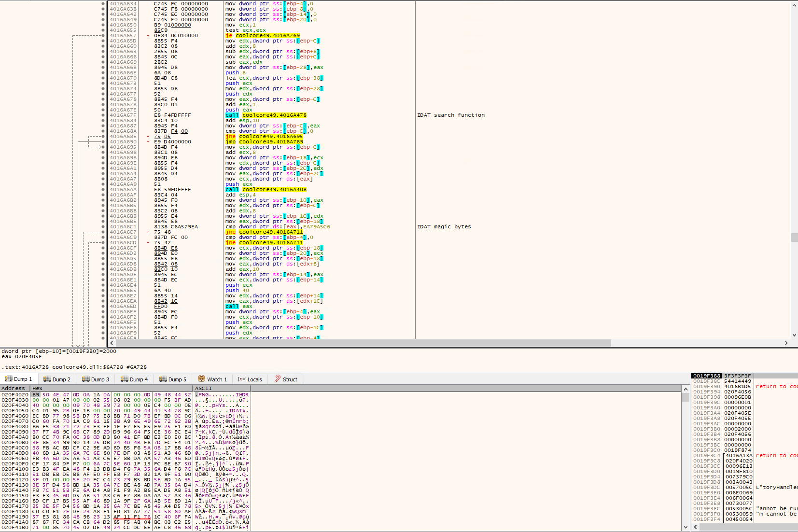The height and width of the screenshot is (532, 798).
Task: Select the 'call coolcore49.4016A408' instruction
Action: coord(266,189)
